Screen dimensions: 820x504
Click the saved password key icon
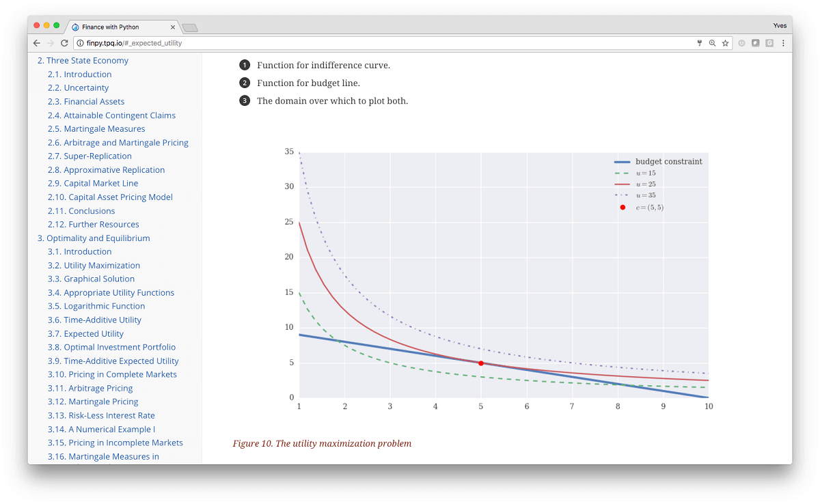(x=699, y=43)
